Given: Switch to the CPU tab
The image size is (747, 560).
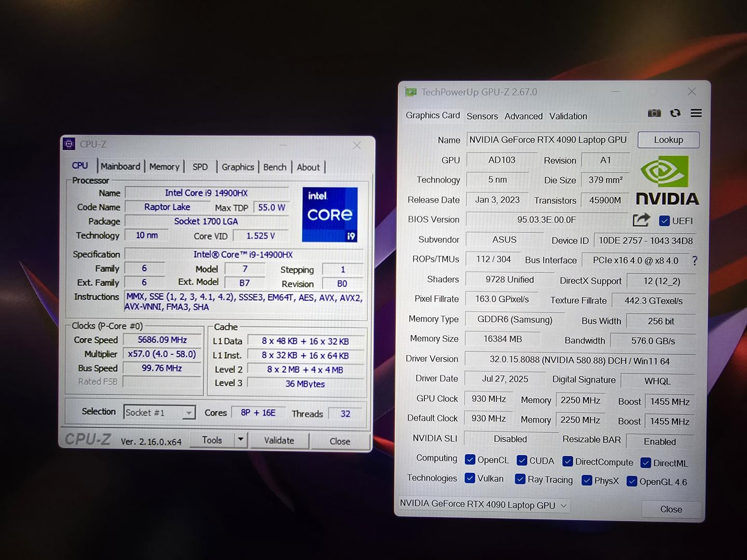Looking at the screenshot, I should pos(80,165).
